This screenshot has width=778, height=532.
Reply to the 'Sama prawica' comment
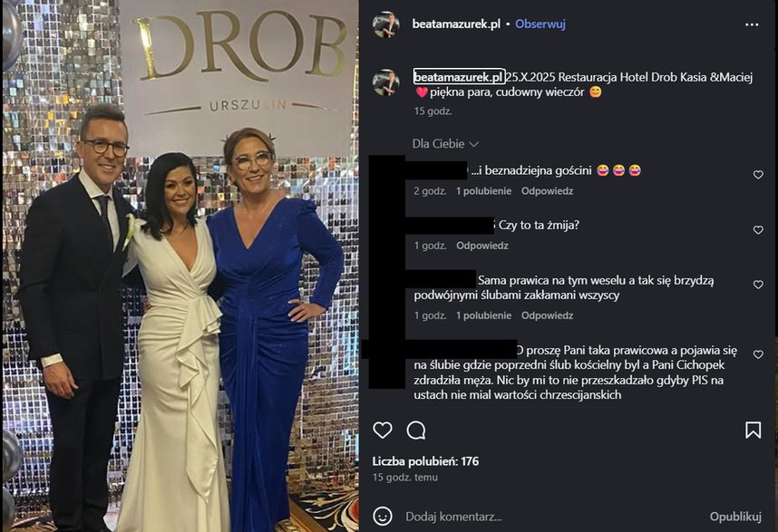tap(547, 315)
